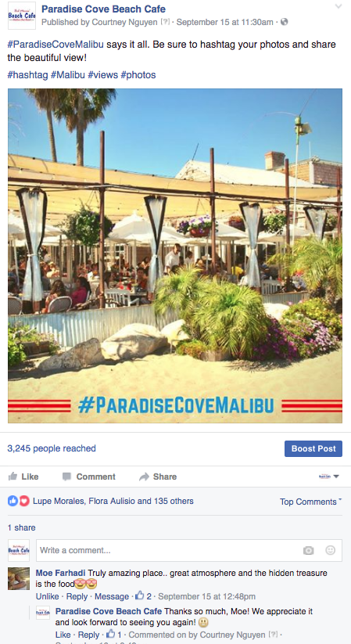Click the Comment speech bubble icon

[66, 477]
